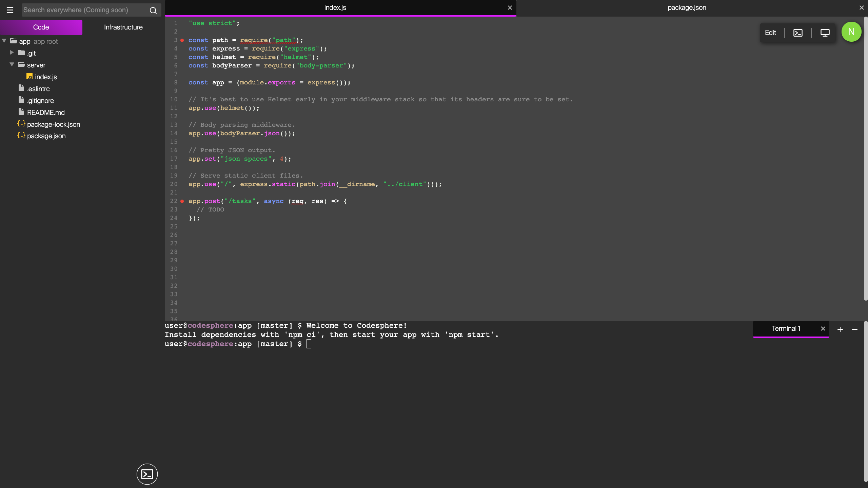Viewport: 868px width, 488px height.
Task: Open the terminal icon in the top toolbar
Action: click(797, 33)
